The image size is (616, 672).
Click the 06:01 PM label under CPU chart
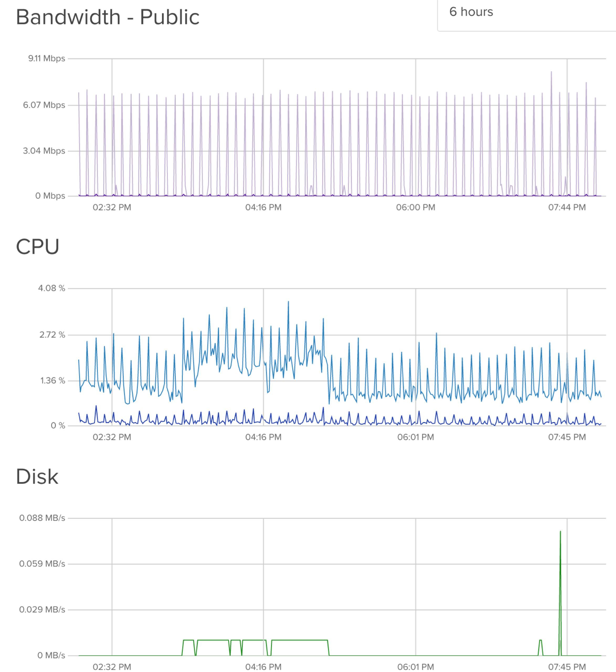point(416,437)
